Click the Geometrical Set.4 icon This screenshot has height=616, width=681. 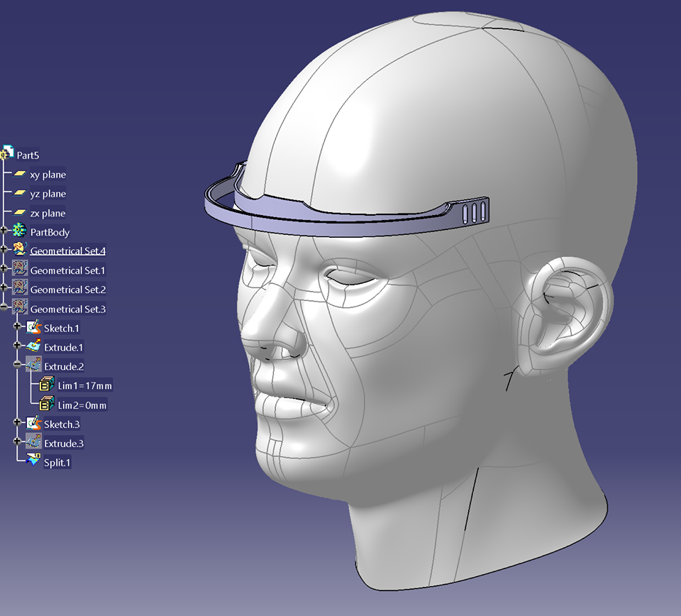[x=20, y=249]
